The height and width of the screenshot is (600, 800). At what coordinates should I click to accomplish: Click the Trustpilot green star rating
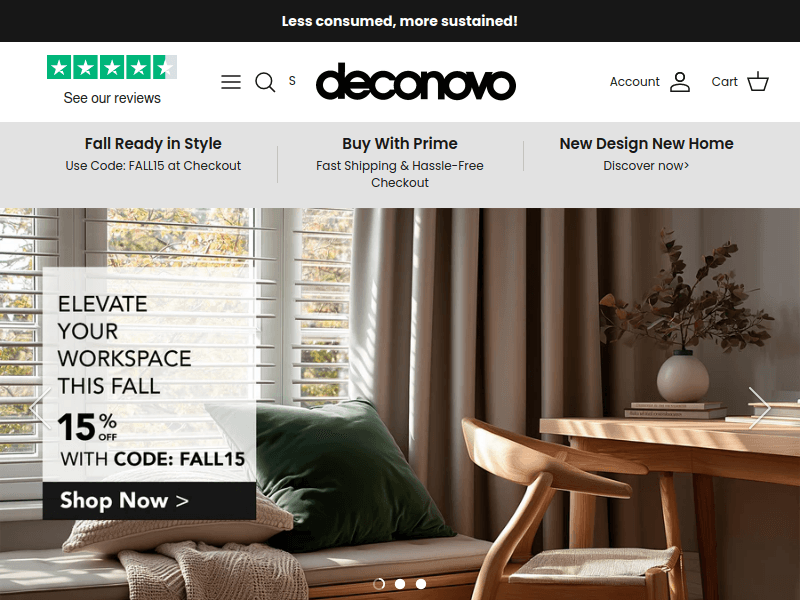tap(112, 67)
